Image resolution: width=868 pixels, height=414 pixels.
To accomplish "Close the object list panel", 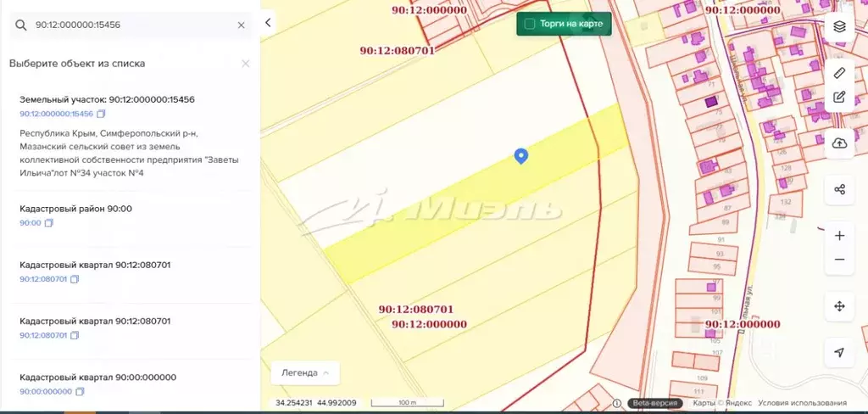I will pos(246,64).
